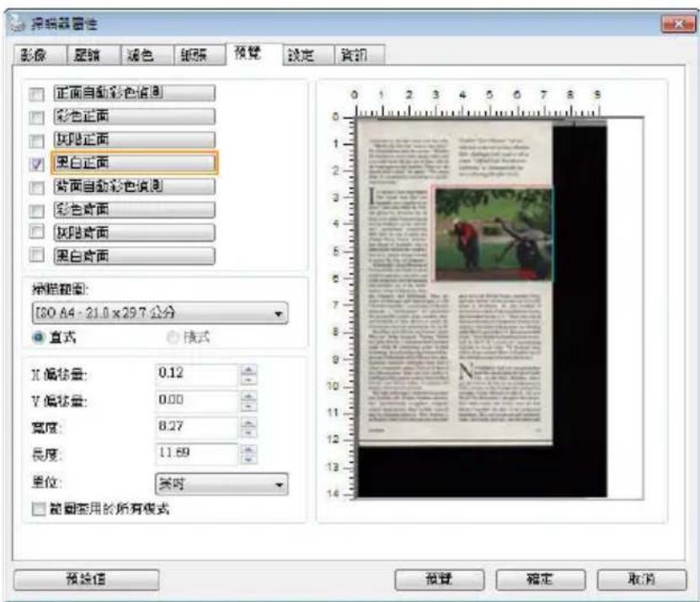This screenshot has height=602, width=700.
Task: Click the 黑白背面 mode button
Action: [x=135, y=256]
